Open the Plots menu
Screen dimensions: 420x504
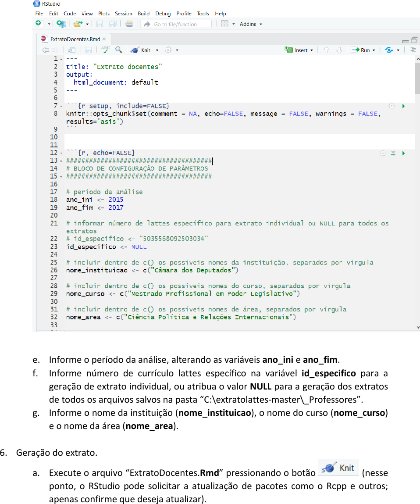[104, 14]
